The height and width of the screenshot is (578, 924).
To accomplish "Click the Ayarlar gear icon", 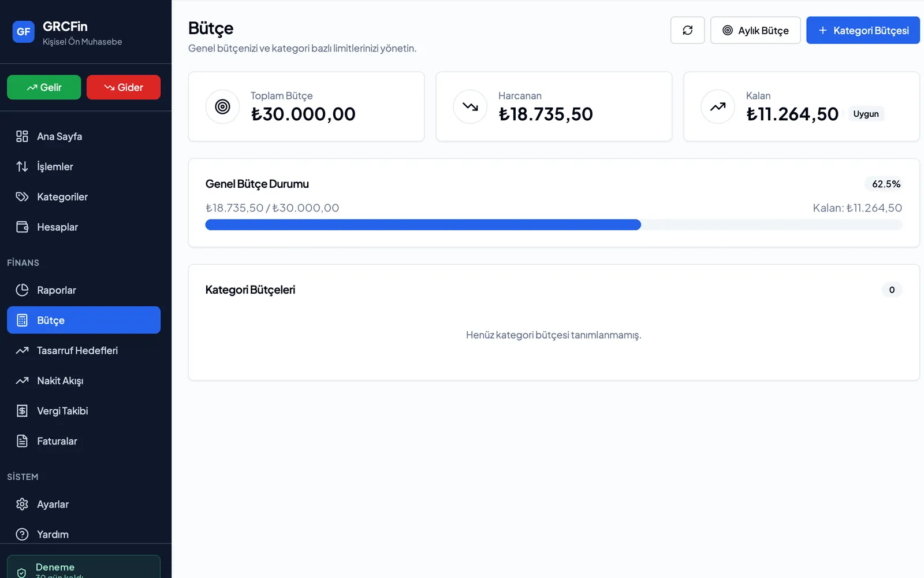I will coord(22,504).
